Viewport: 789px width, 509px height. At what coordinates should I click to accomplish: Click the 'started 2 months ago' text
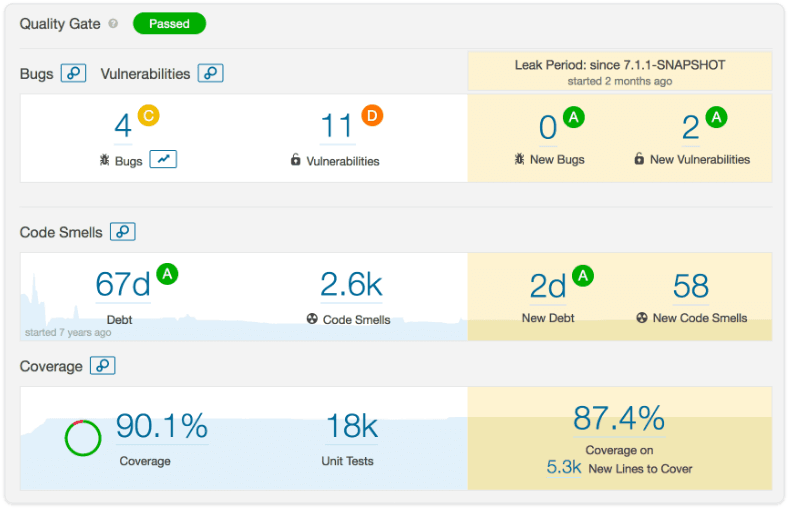[x=620, y=81]
